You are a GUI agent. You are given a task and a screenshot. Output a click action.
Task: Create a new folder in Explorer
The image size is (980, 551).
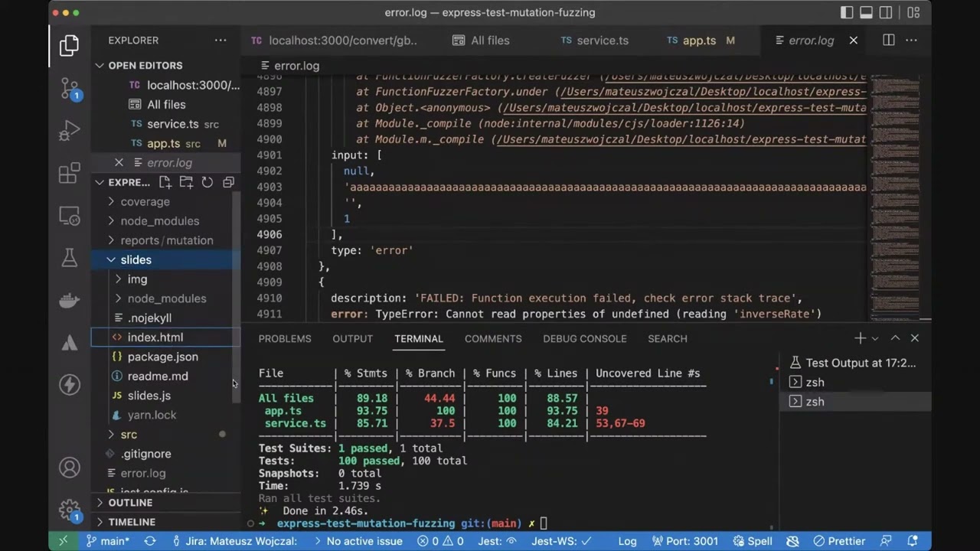(186, 182)
